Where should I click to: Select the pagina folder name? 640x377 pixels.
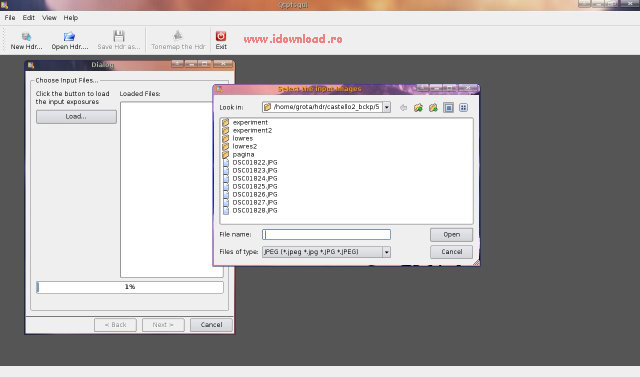pyautogui.click(x=243, y=155)
